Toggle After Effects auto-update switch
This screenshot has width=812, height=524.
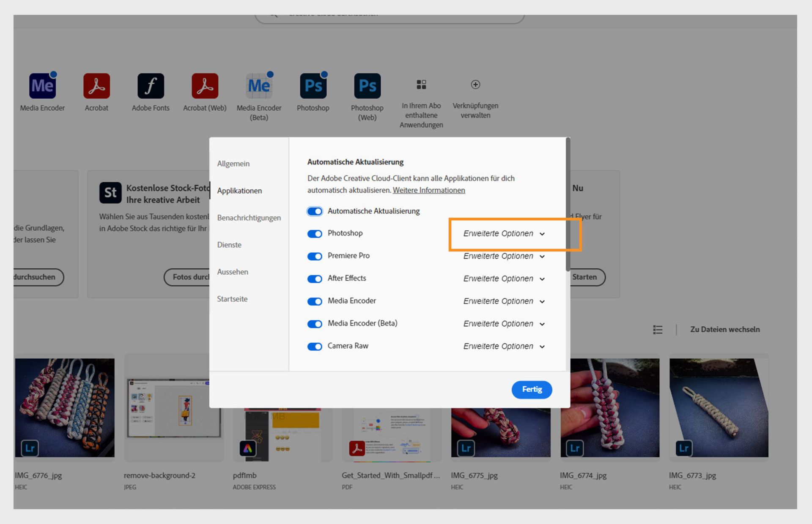pos(315,279)
